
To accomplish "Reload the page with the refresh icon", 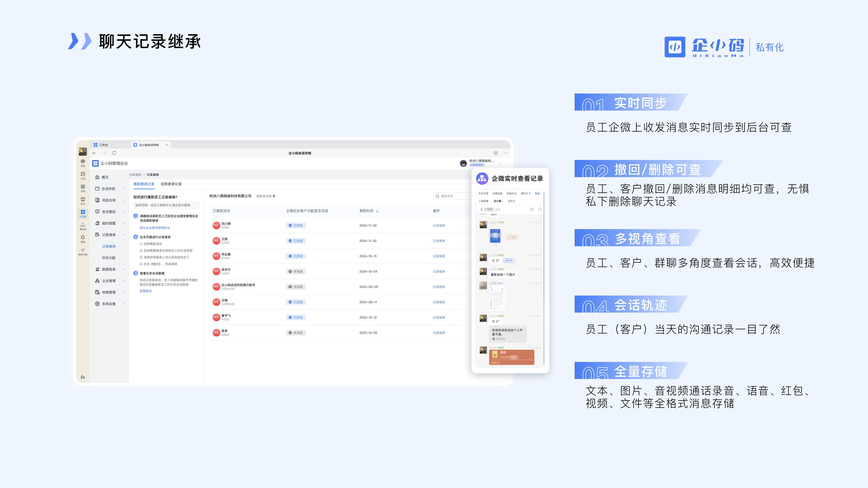I will [x=114, y=153].
